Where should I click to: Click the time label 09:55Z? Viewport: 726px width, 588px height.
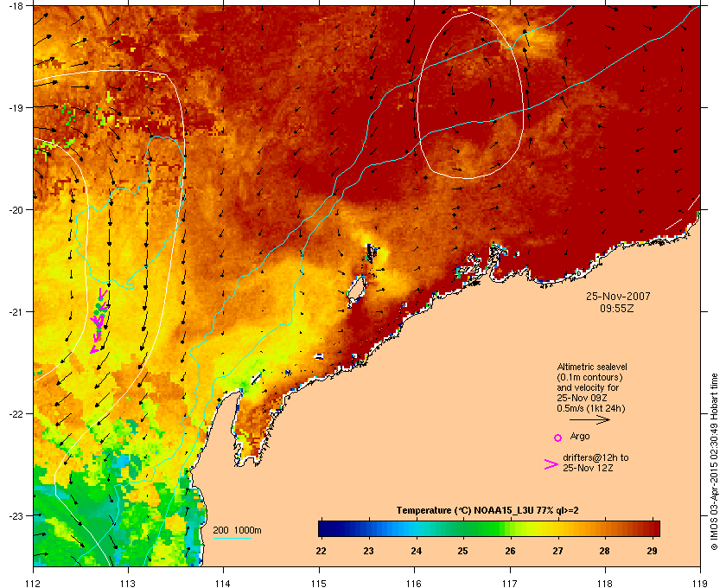[x=617, y=308]
